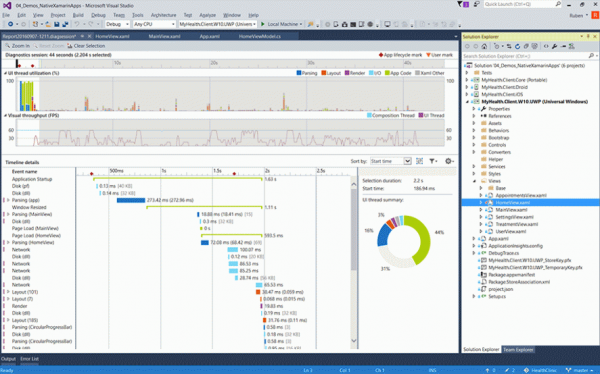Screen dimensions: 600x374
Task: Open the Team Explorer tab
Action: click(x=518, y=350)
